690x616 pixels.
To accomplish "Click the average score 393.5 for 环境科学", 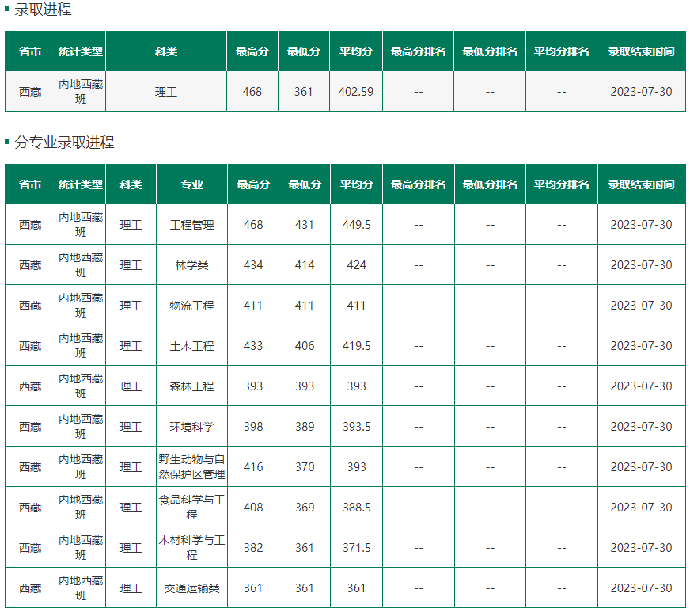I will (x=357, y=427).
